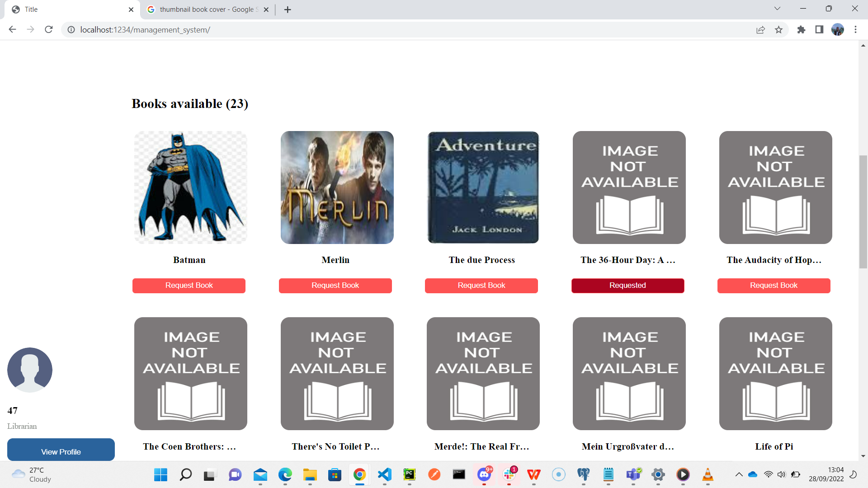Open the browser extensions puzzle icon
The width and height of the screenshot is (868, 488).
coord(801,30)
